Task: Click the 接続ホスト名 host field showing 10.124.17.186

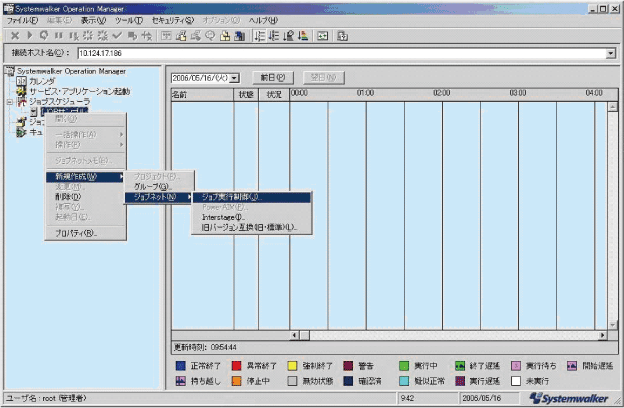Action: point(342,53)
